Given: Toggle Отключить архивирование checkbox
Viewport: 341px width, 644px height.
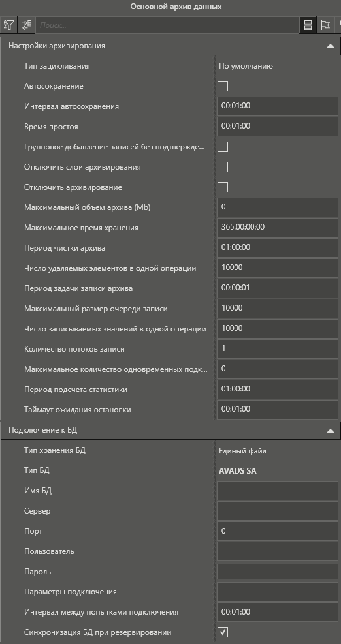Looking at the screenshot, I should 223,187.
